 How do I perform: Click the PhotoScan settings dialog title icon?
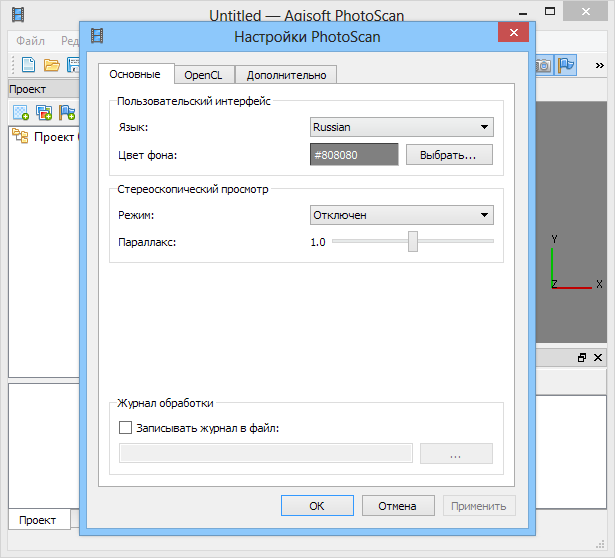click(x=97, y=36)
